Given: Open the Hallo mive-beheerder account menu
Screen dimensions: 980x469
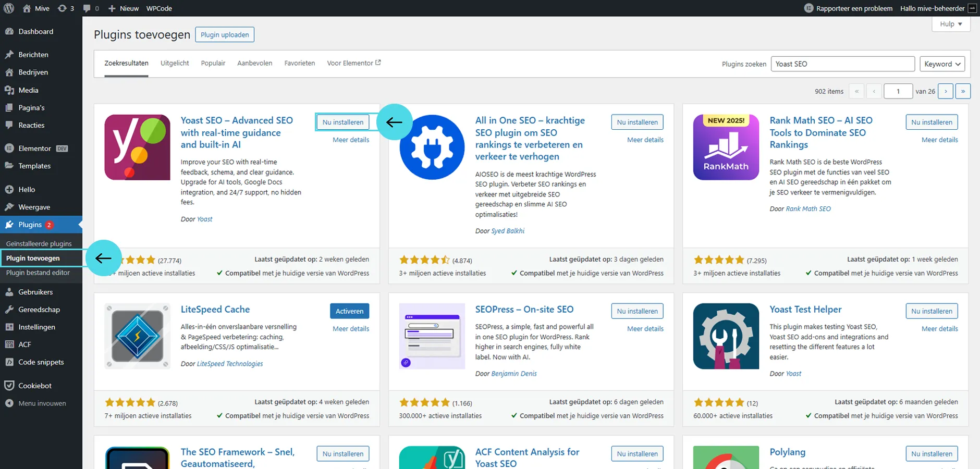Looking at the screenshot, I should (x=932, y=8).
